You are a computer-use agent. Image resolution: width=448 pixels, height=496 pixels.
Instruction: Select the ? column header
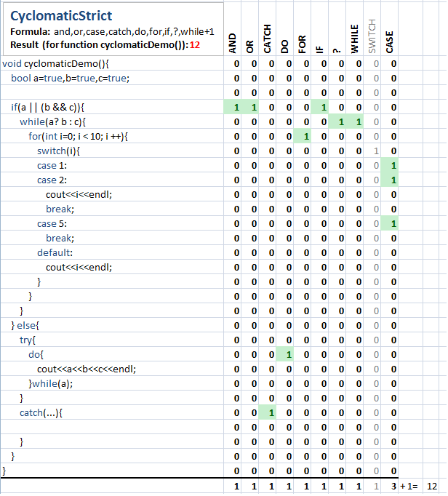tap(337, 51)
